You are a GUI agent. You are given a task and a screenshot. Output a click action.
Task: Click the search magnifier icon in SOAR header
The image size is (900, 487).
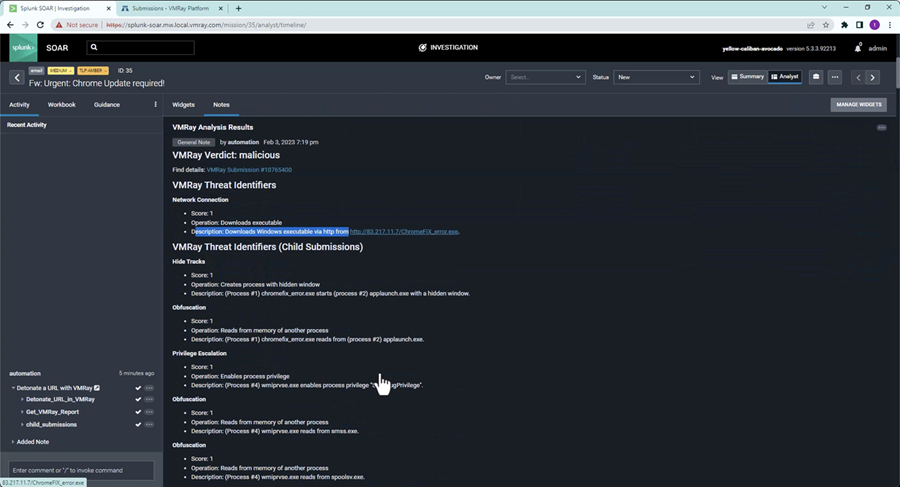94,48
